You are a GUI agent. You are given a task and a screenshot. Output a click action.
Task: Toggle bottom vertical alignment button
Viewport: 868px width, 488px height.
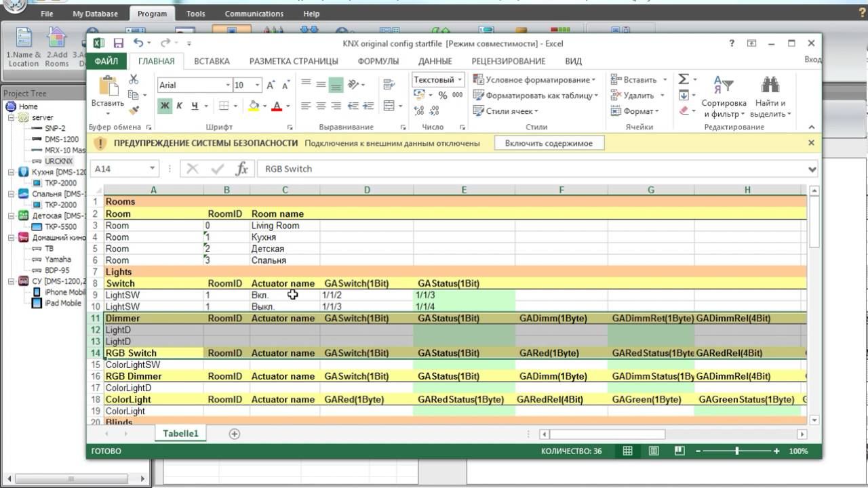(x=336, y=85)
